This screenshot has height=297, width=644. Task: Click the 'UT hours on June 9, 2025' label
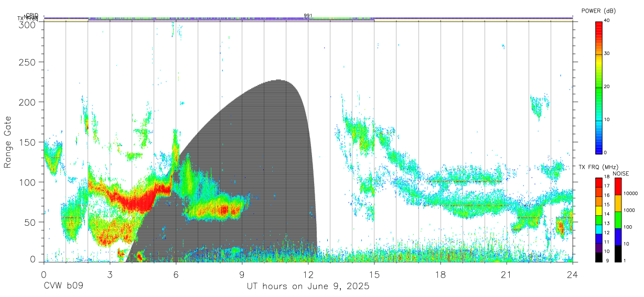coord(308,287)
